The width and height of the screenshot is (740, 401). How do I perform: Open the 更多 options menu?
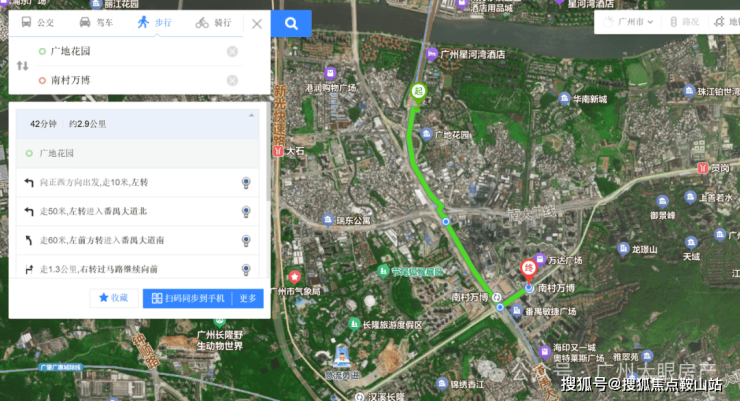248,298
